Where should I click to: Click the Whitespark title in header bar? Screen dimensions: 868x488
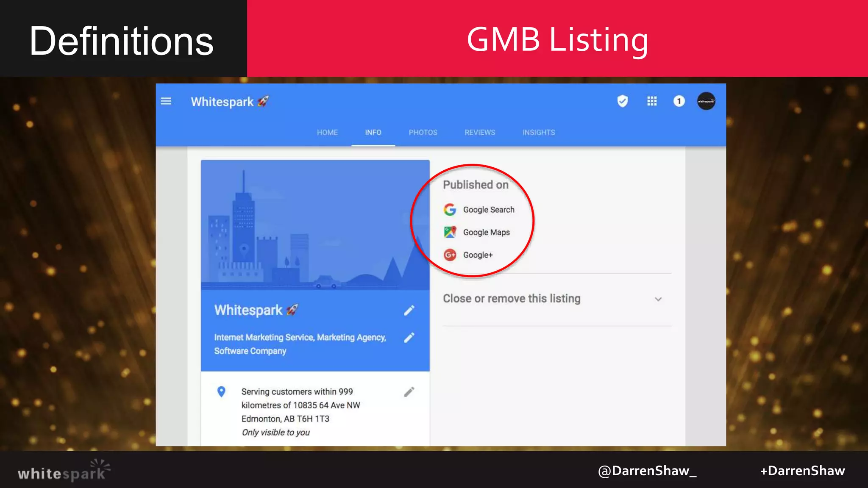230,102
